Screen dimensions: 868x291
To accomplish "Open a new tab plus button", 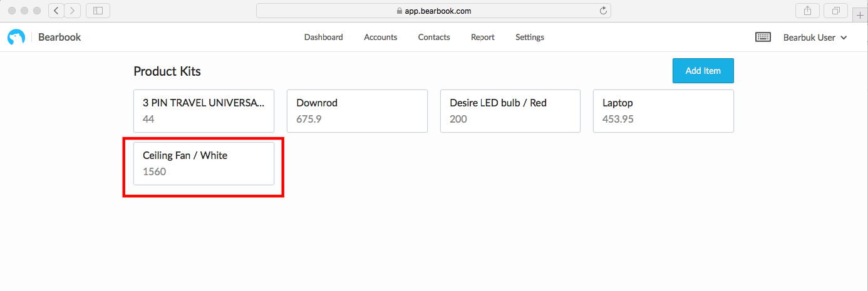I will [860, 14].
